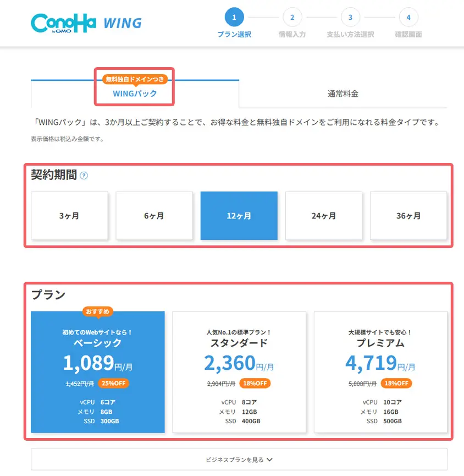The width and height of the screenshot is (464, 476).
Task: Select the 24ヶ月 contract period
Action: pyautogui.click(x=323, y=216)
